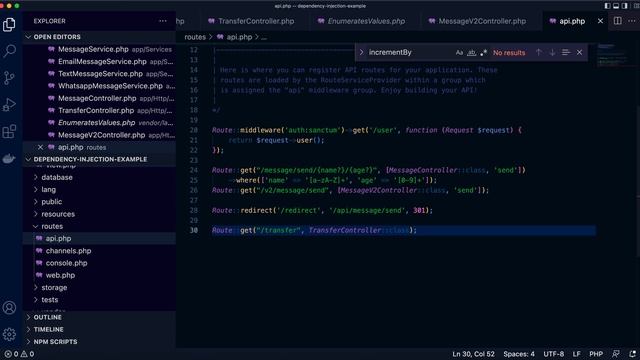Open TextMessageService.php from Open Editors
640x360 pixels.
click(100, 73)
